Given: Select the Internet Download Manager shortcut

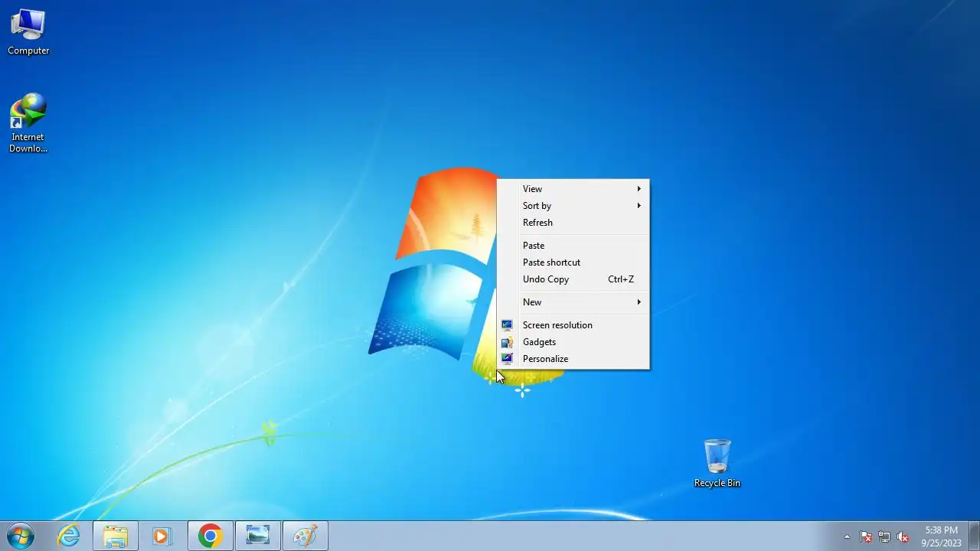Looking at the screenshot, I should click(28, 123).
